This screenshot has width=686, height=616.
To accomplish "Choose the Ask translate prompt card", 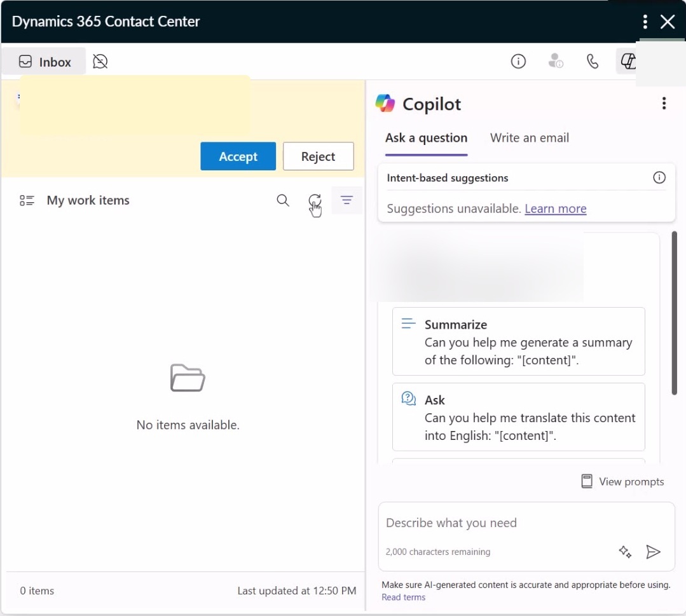I will pyautogui.click(x=518, y=417).
